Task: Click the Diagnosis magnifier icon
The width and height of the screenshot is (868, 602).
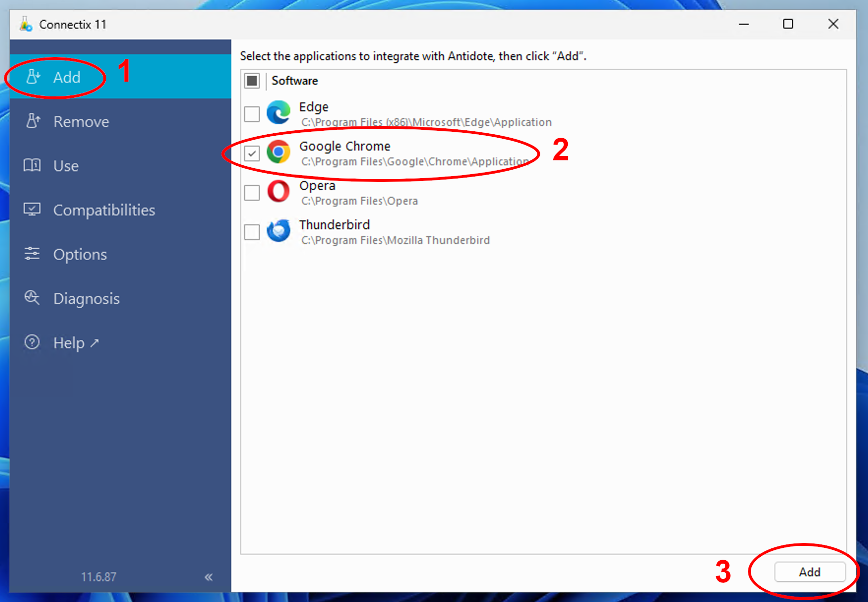Action: pyautogui.click(x=32, y=298)
